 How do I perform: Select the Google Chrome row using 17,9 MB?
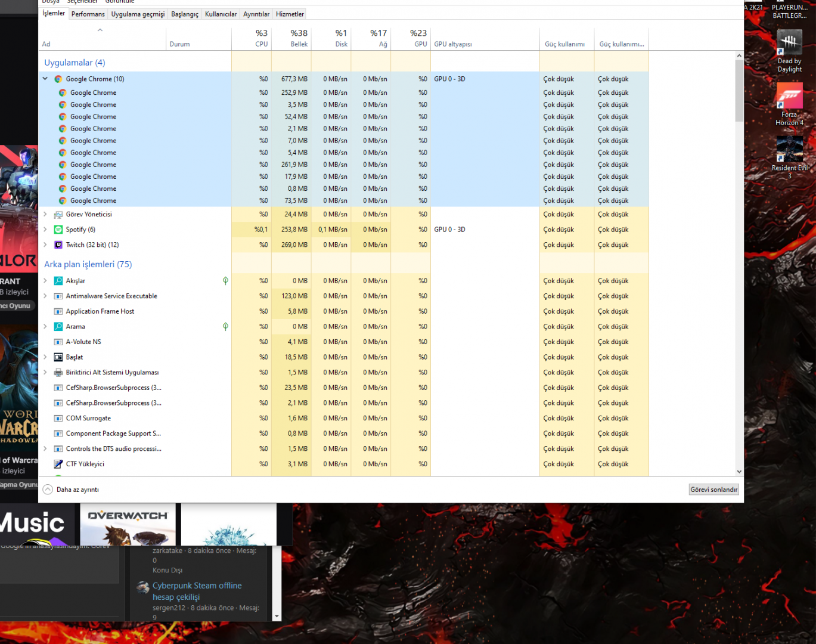(x=343, y=177)
